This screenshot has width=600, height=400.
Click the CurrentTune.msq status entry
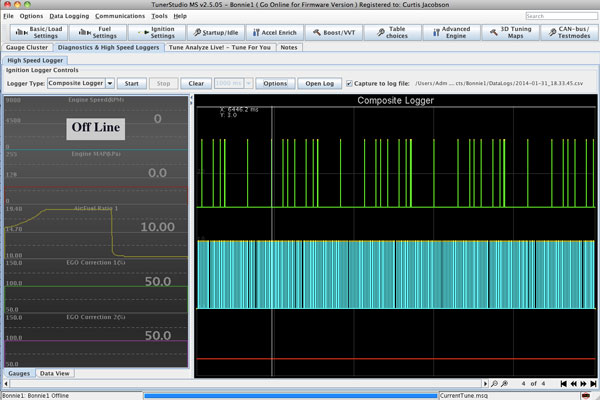[x=464, y=396]
